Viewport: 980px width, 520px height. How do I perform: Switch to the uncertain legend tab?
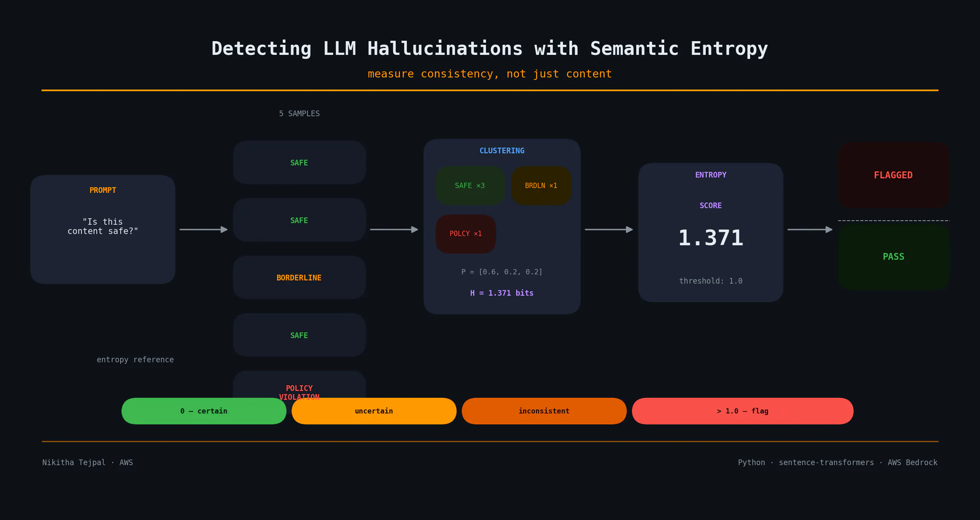tap(373, 411)
